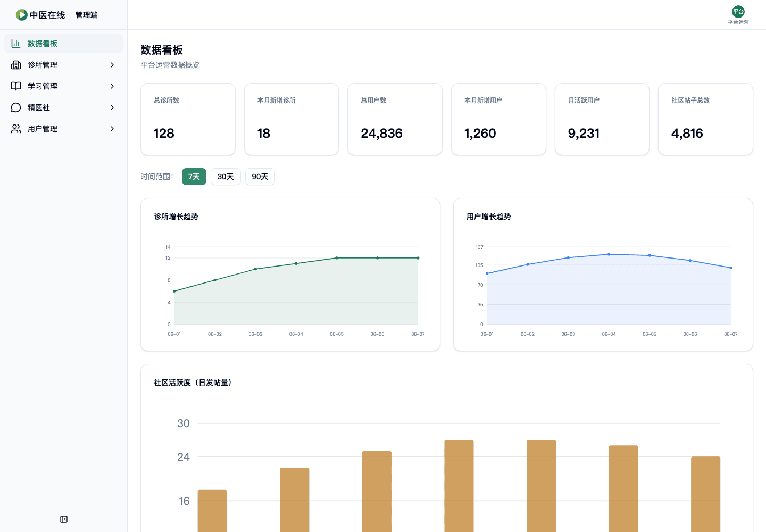Viewport: 766px width, 532px height.
Task: Open the 诊所管理 menu label
Action: point(43,65)
